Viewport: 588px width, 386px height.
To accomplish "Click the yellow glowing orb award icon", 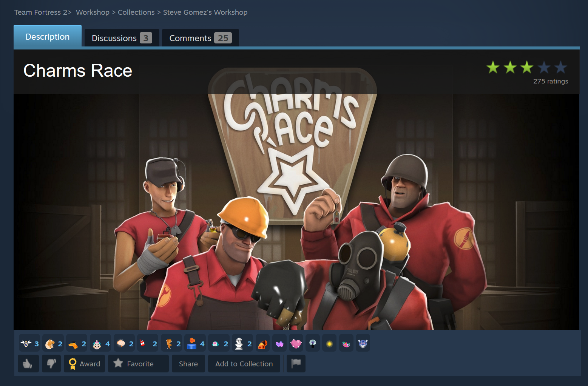I will click(x=329, y=343).
